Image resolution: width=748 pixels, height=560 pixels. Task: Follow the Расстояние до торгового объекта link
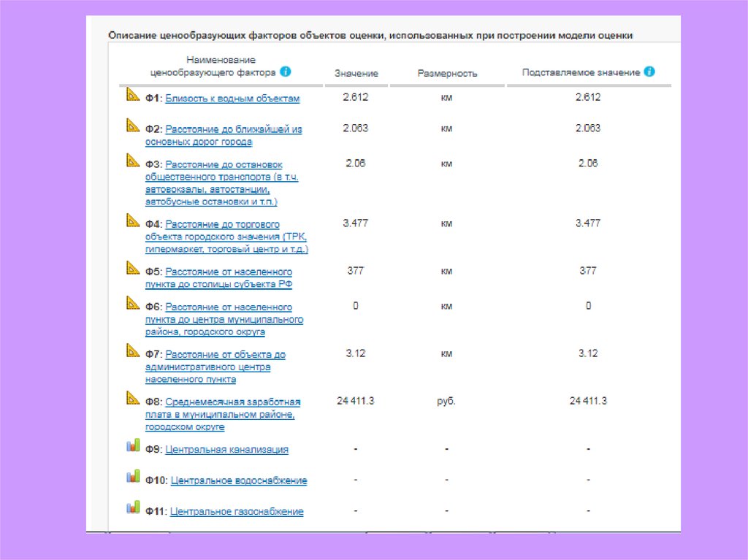pyautogui.click(x=222, y=225)
